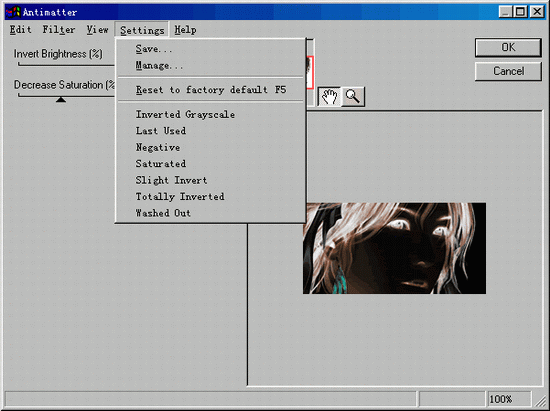Open the Help menu
Image resolution: width=550 pixels, height=411 pixels.
(185, 29)
